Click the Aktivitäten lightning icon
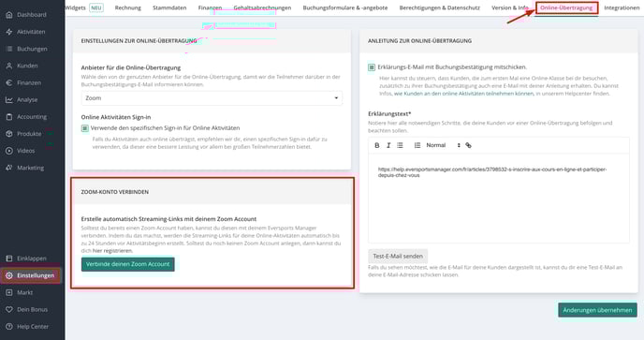This screenshot has height=340, width=644. pos(9,32)
